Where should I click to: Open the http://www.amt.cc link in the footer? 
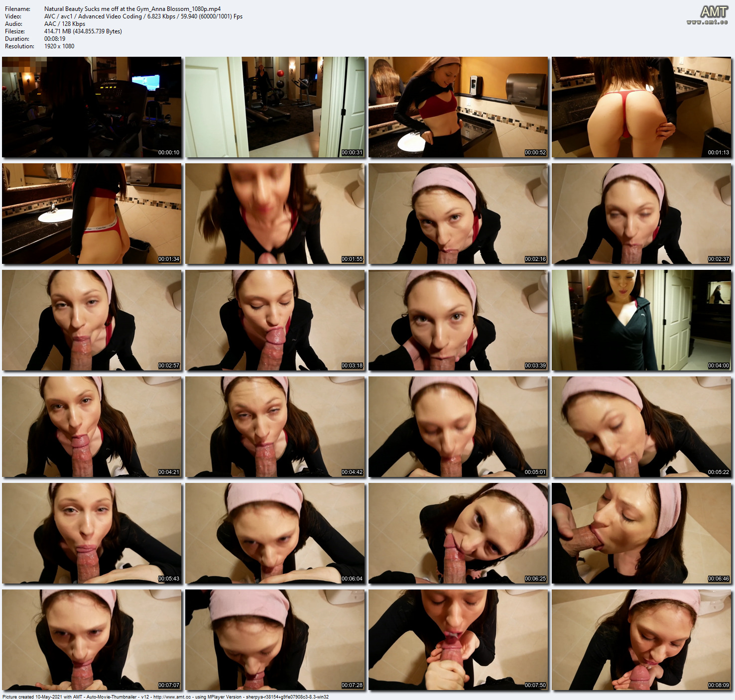[172, 697]
